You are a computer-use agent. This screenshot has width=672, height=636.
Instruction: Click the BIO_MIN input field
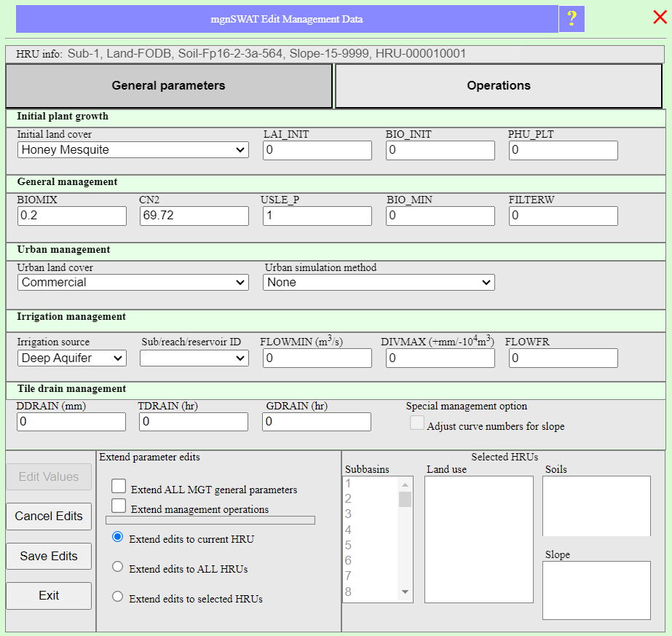click(x=440, y=216)
